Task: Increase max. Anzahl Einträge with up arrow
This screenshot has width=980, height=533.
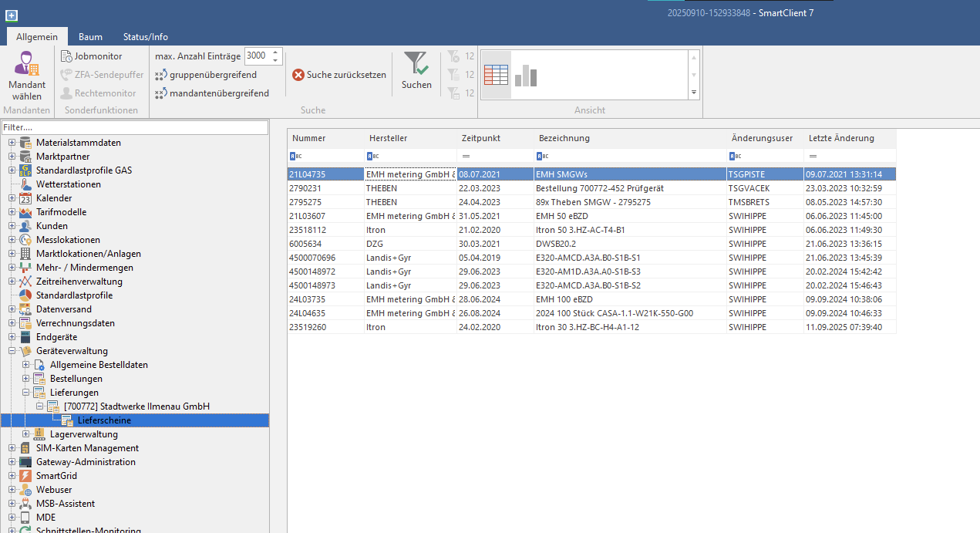Action: tap(277, 52)
